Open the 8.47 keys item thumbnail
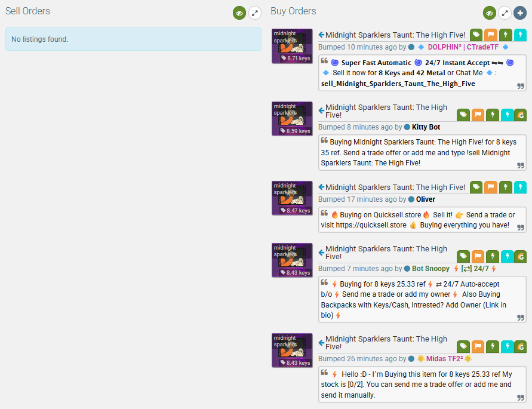The height and width of the screenshot is (409, 532). (292, 198)
